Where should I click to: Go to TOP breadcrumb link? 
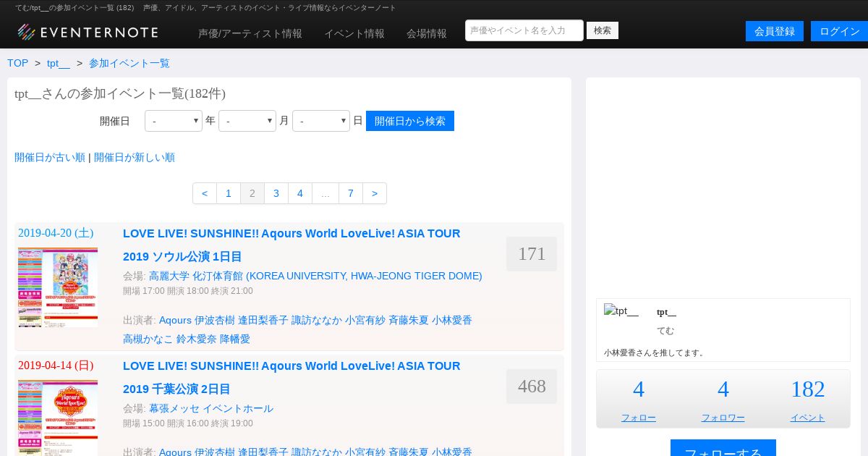click(18, 63)
